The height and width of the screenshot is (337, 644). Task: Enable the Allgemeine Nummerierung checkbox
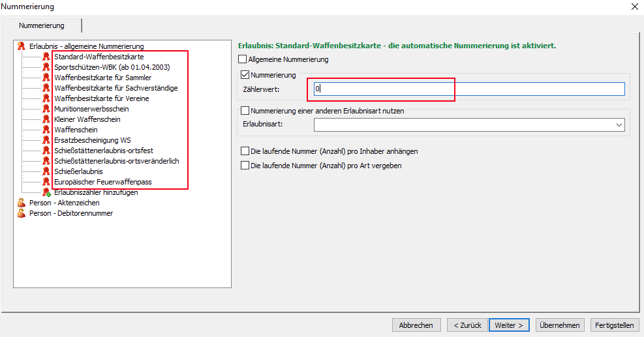coord(243,59)
